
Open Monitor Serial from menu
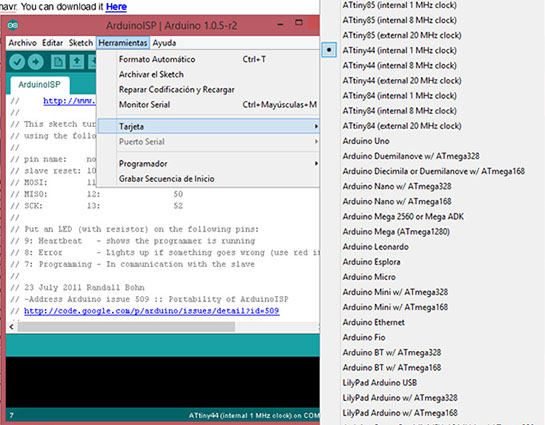(x=208, y=105)
